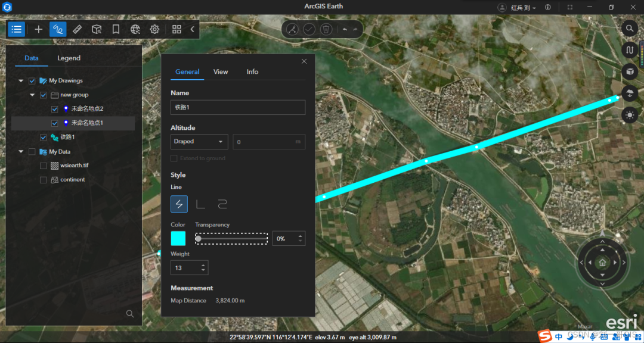Enable the wsiearth.tif layer checkbox
644x343 pixels.
pos(43,166)
